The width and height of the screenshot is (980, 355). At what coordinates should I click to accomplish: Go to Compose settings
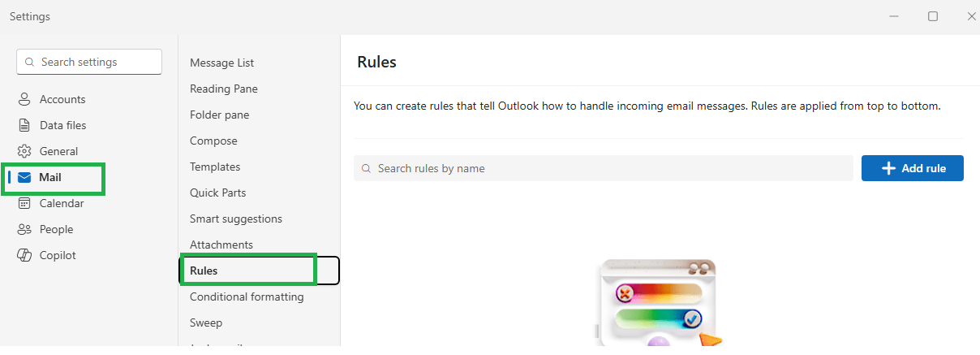(x=213, y=141)
